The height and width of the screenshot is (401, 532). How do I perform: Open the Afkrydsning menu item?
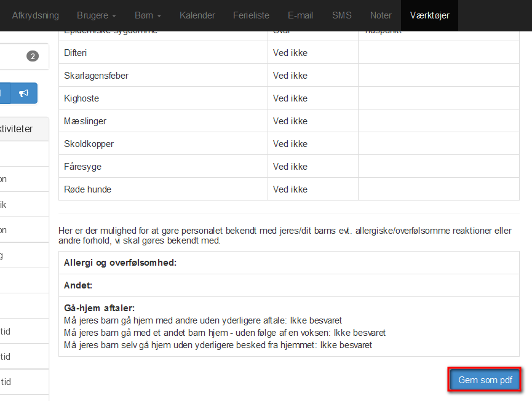[36, 15]
